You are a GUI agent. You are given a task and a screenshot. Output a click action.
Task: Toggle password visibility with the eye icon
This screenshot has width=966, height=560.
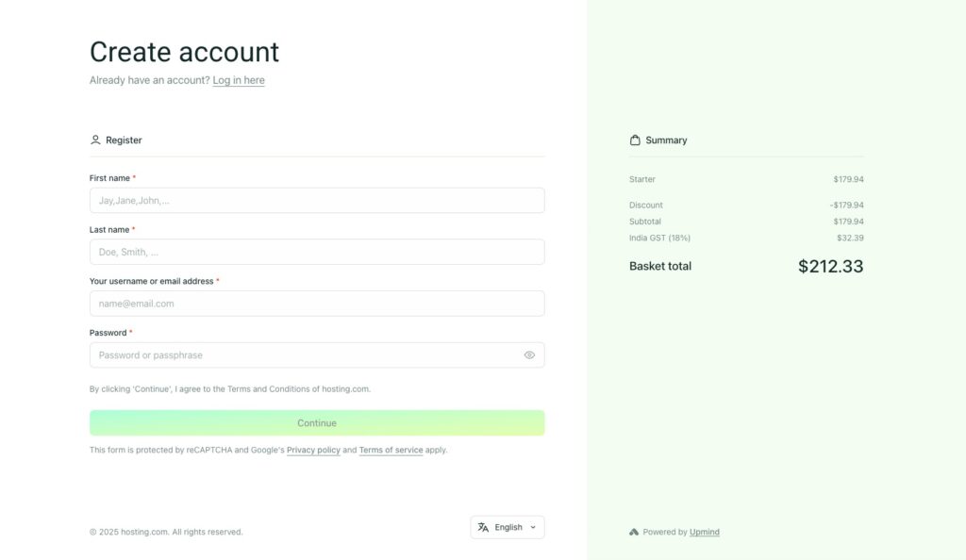coord(529,354)
